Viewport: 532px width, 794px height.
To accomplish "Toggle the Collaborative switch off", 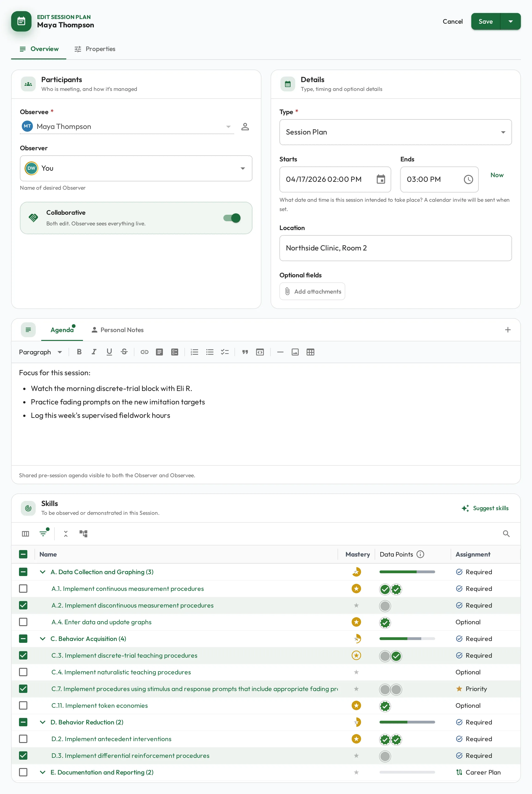I will tap(232, 218).
